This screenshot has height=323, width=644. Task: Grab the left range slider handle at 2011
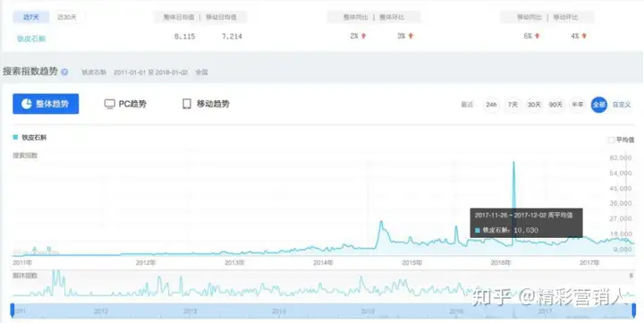click(x=13, y=310)
